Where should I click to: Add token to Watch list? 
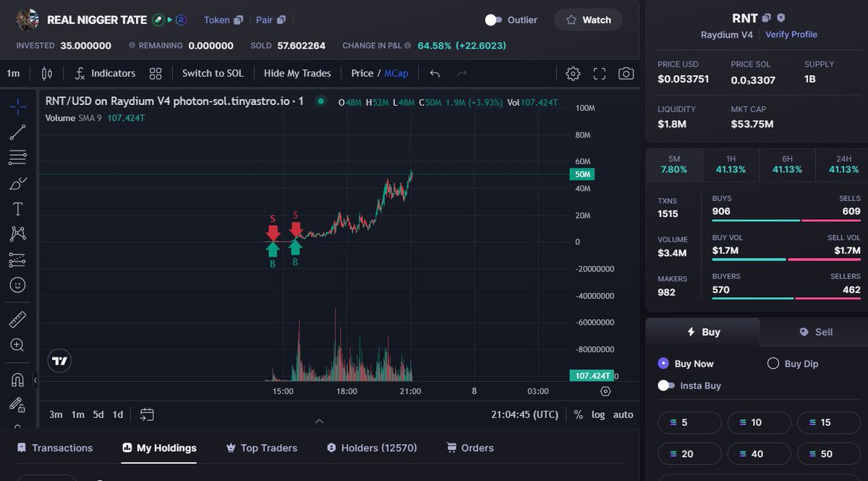[588, 20]
